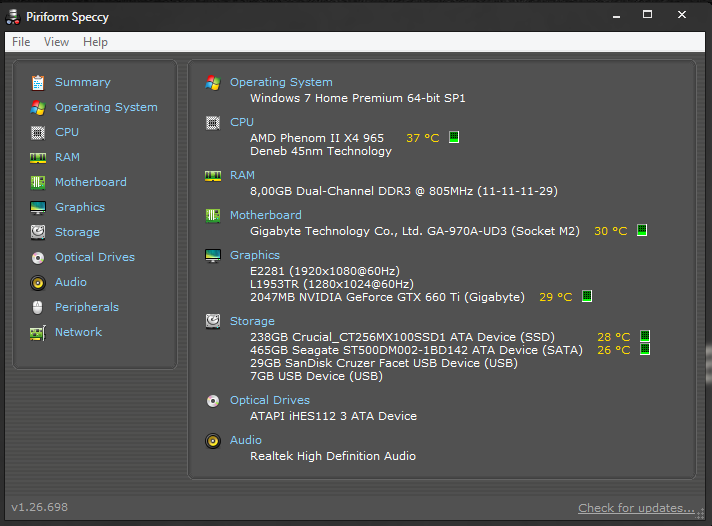The height and width of the screenshot is (526, 712).
Task: Click the green indicator beside Crucial SSD 28 °C
Action: click(645, 336)
